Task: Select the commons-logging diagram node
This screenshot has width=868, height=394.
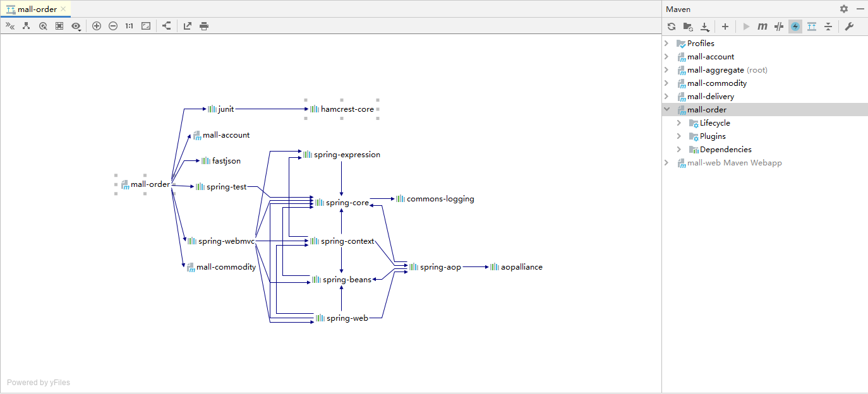Action: [435, 199]
